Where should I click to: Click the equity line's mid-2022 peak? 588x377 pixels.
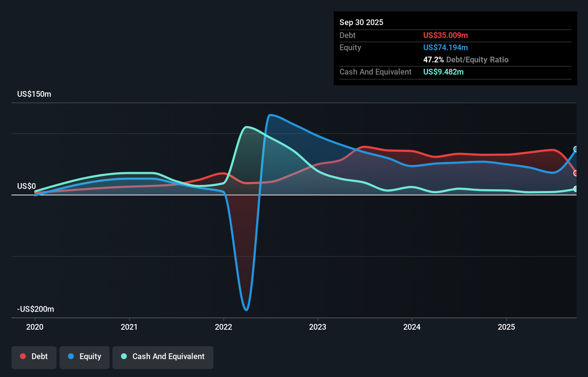point(270,115)
